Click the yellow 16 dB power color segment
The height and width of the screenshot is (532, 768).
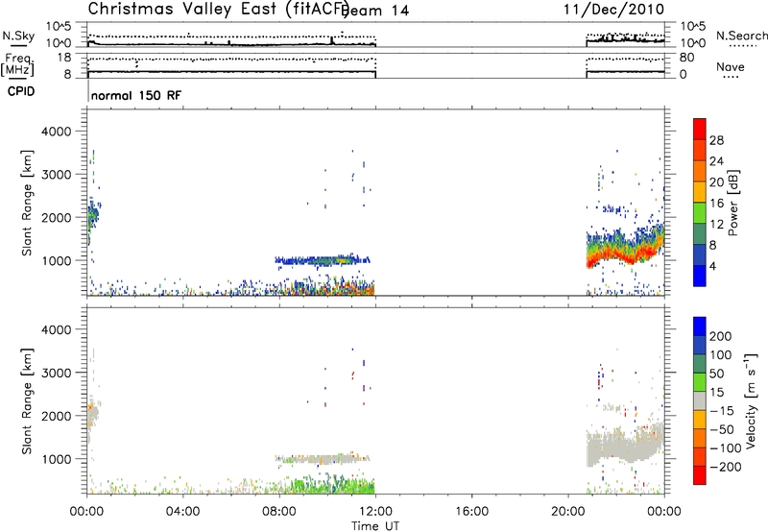click(700, 191)
